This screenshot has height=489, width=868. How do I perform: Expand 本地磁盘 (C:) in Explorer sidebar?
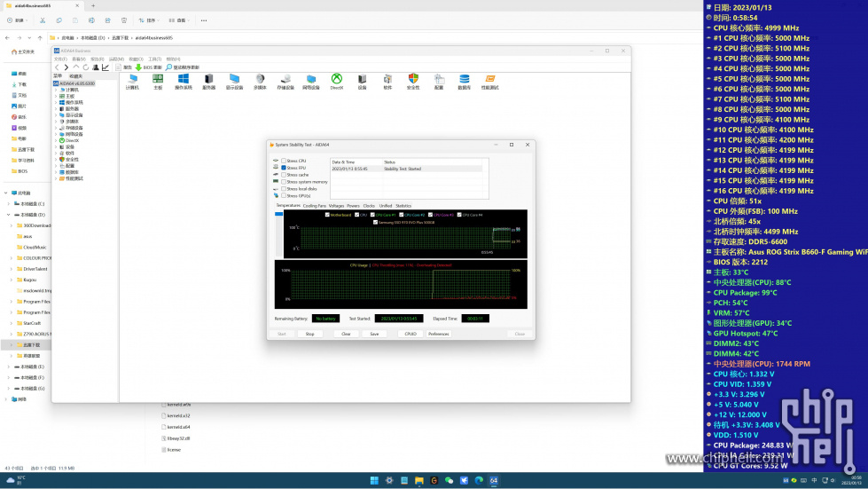pyautogui.click(x=8, y=204)
